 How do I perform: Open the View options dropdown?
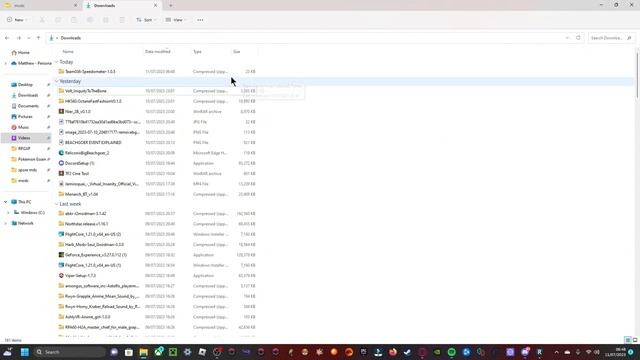pos(176,20)
